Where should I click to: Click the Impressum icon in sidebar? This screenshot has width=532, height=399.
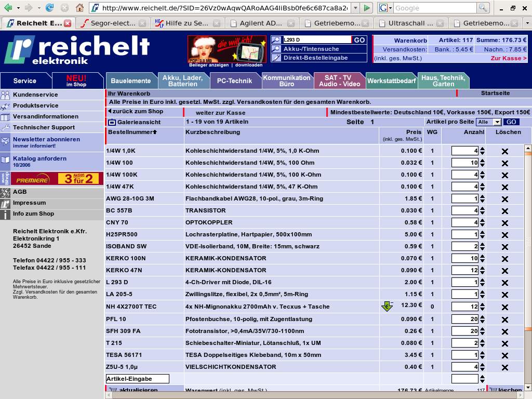[5, 204]
